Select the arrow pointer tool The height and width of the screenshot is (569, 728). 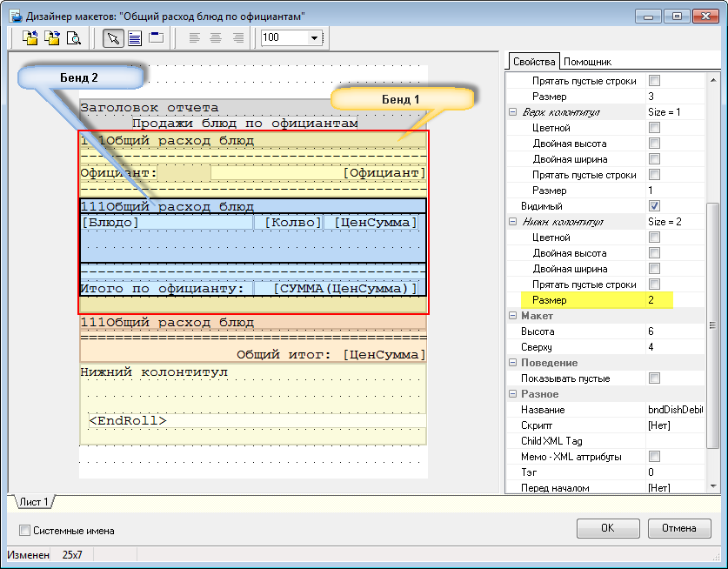[x=113, y=37]
